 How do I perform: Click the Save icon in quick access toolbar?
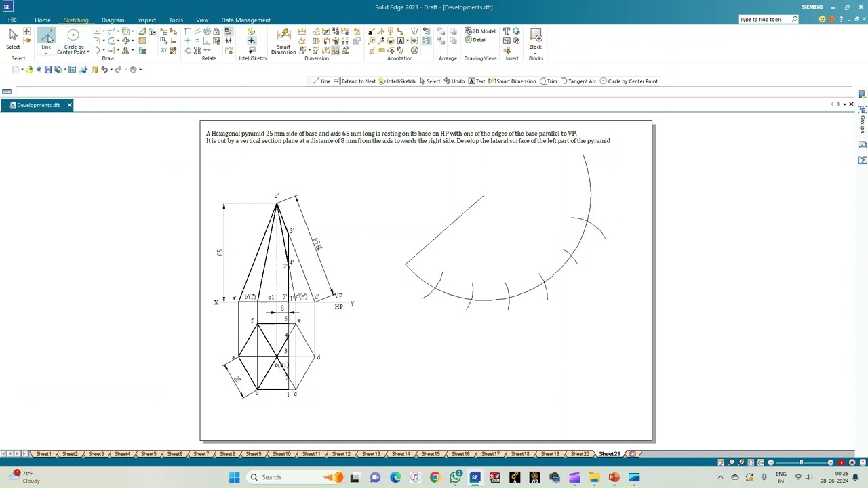pos(47,69)
